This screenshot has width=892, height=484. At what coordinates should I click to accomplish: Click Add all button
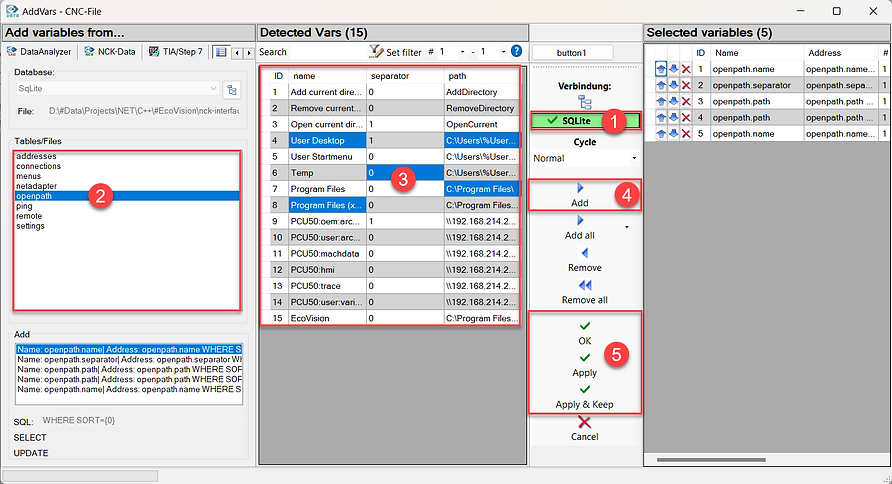580,227
